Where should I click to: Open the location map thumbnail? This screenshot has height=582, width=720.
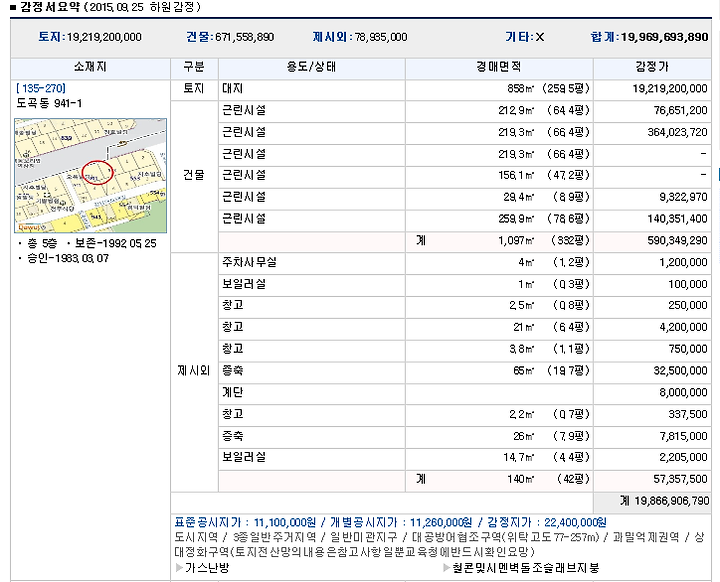[x=90, y=175]
